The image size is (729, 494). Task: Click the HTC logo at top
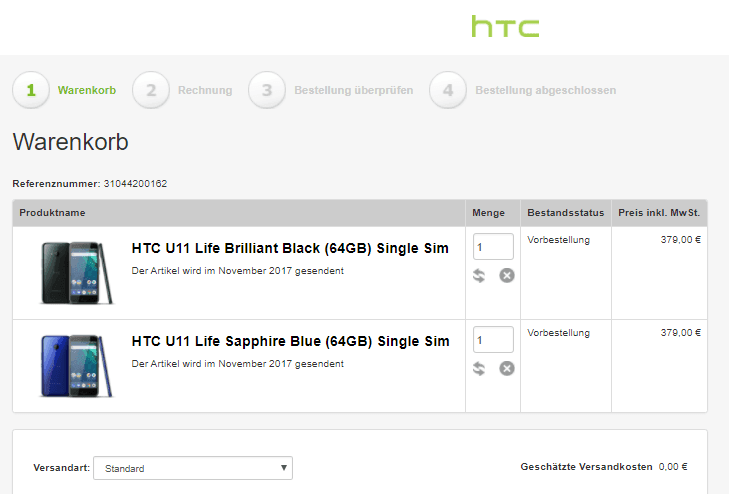pos(505,26)
